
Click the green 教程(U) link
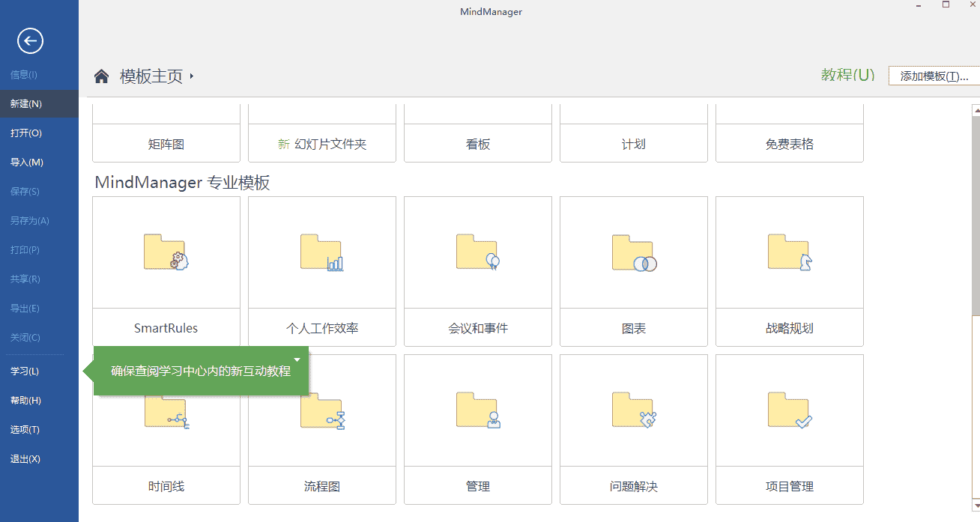pyautogui.click(x=847, y=75)
